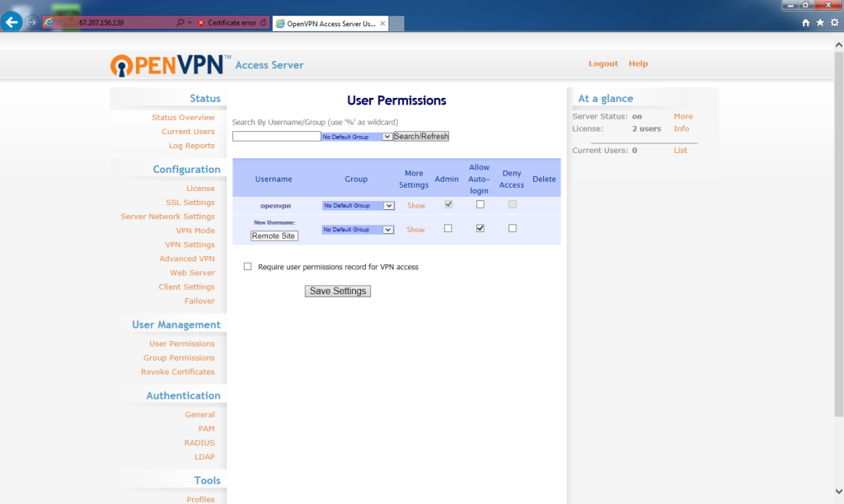Image resolution: width=844 pixels, height=504 pixels.
Task: Click the Save Settings button
Action: [x=337, y=291]
